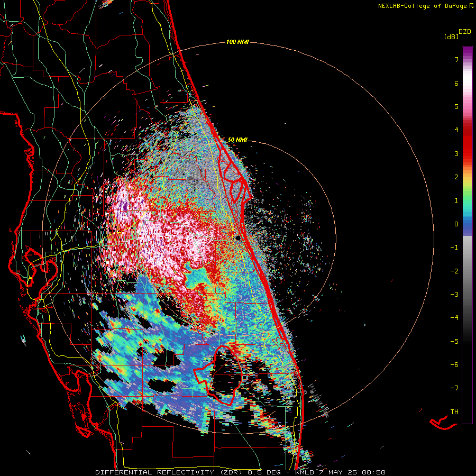Select scale value -3 on the legend
The height and width of the screenshot is (476, 476).
tap(454, 295)
